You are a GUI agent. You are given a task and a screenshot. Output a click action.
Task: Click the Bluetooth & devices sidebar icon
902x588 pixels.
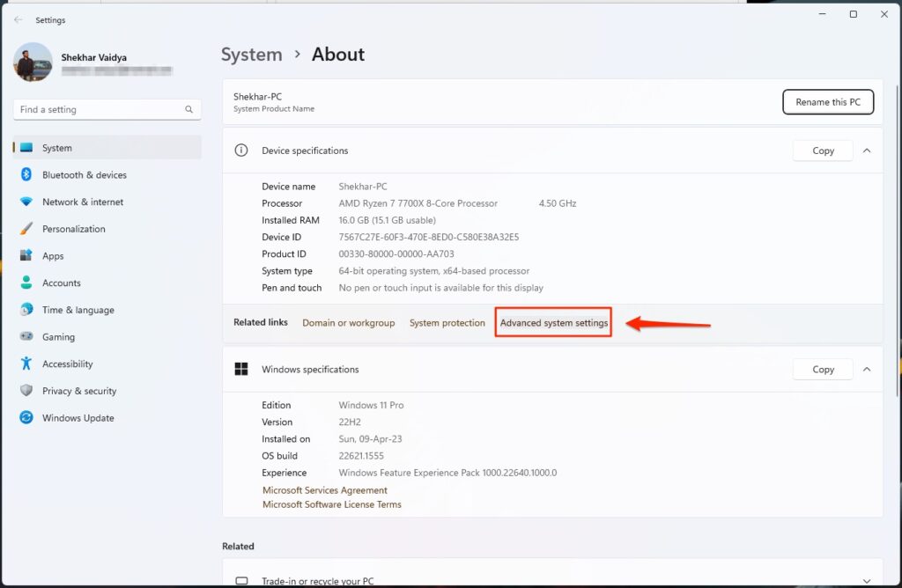coord(26,175)
